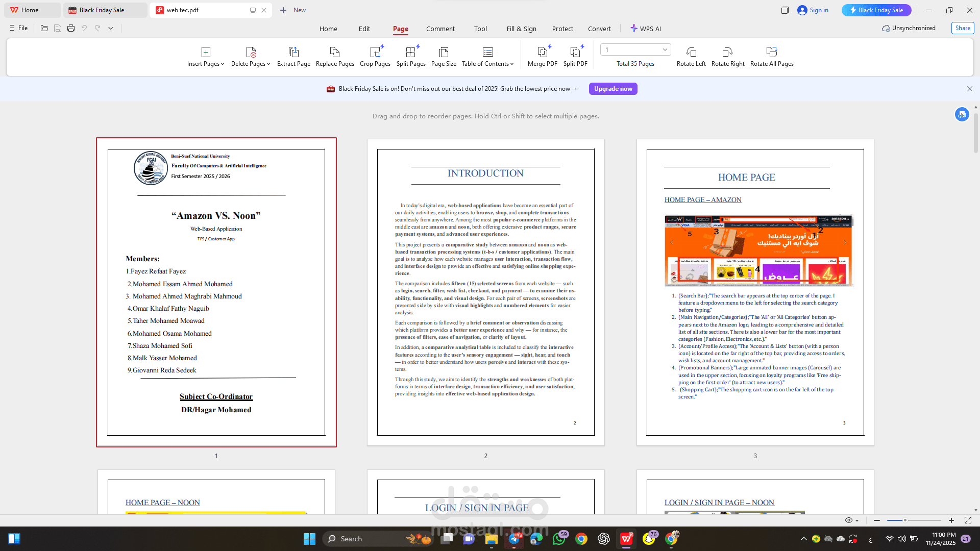The image size is (980, 551).
Task: Click the print icon in quick toolbar
Action: tap(71, 29)
